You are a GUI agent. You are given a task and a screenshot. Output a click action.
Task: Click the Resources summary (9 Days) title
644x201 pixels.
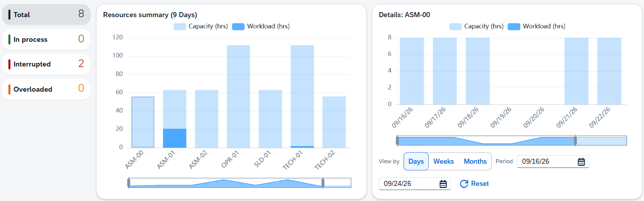150,15
